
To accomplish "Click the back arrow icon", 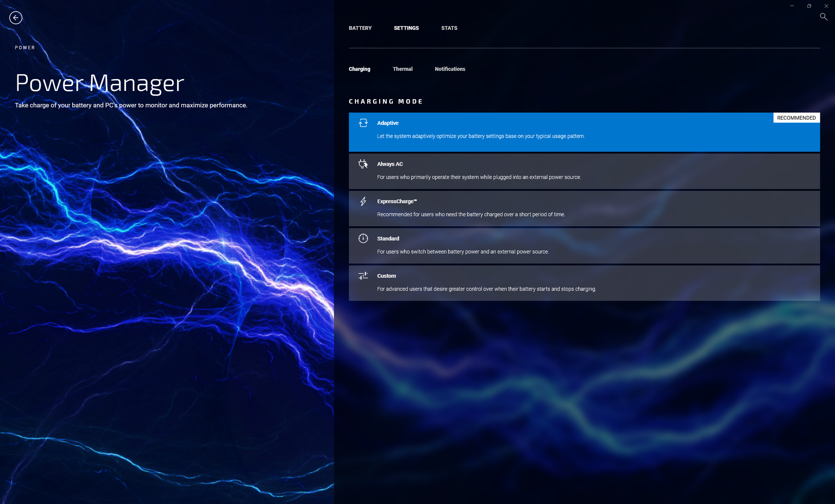I will [x=16, y=18].
